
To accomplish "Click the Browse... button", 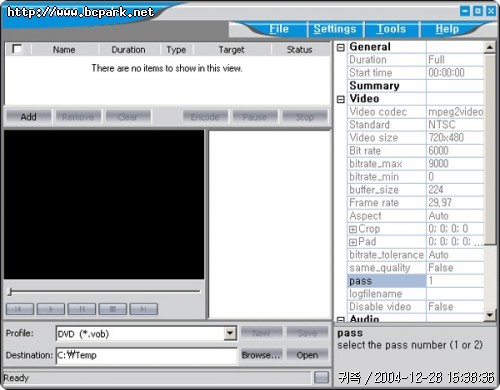I will pyautogui.click(x=261, y=355).
